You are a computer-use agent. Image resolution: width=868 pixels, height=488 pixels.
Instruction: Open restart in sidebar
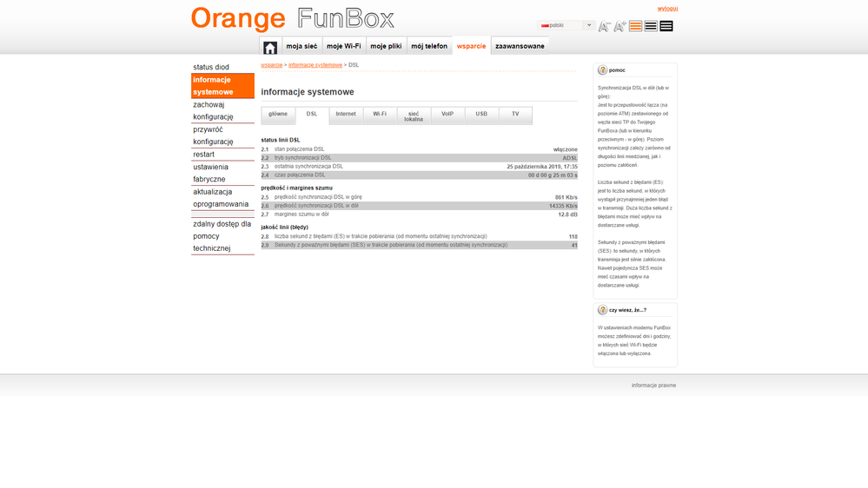click(x=222, y=155)
